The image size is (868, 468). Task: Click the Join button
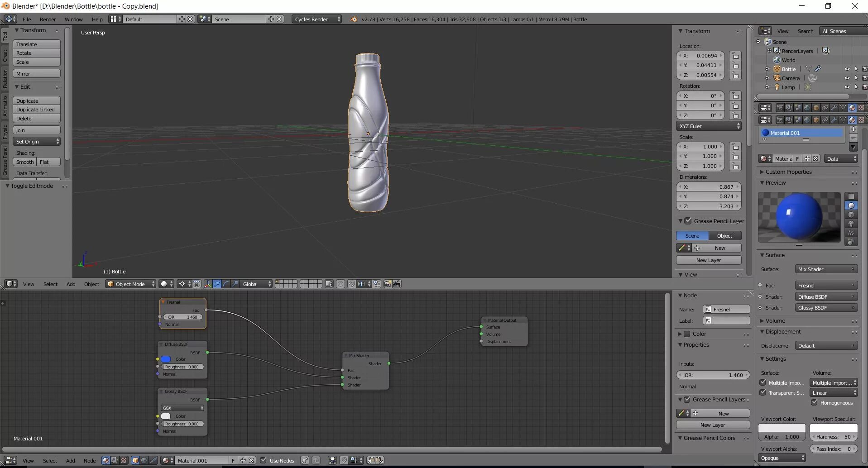point(37,130)
